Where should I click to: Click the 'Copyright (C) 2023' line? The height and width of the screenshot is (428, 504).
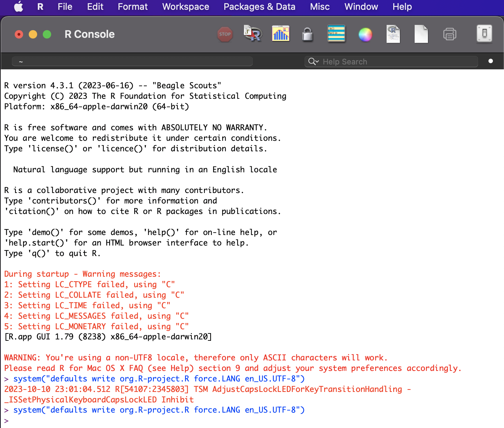click(145, 96)
